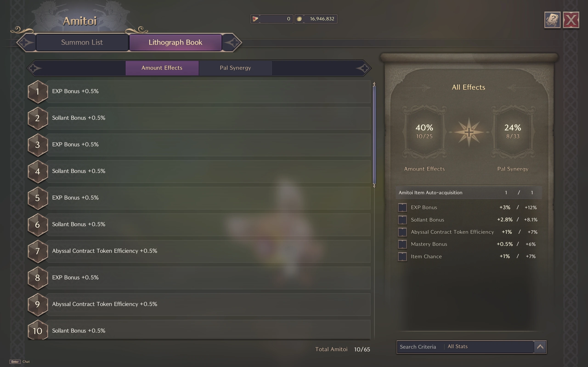Switch to the Pal Synergy tab
Screen dimensions: 588x367
coord(235,68)
